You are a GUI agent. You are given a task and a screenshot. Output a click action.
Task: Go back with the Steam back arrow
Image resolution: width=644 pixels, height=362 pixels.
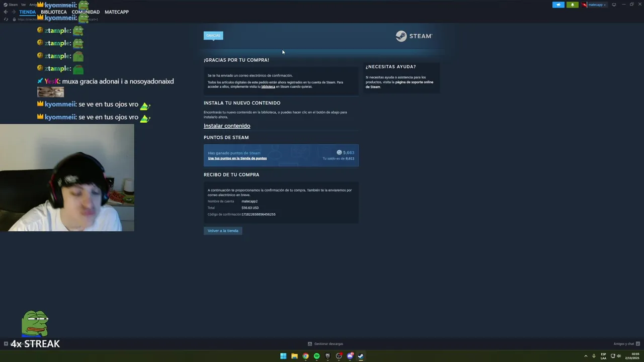tap(6, 12)
